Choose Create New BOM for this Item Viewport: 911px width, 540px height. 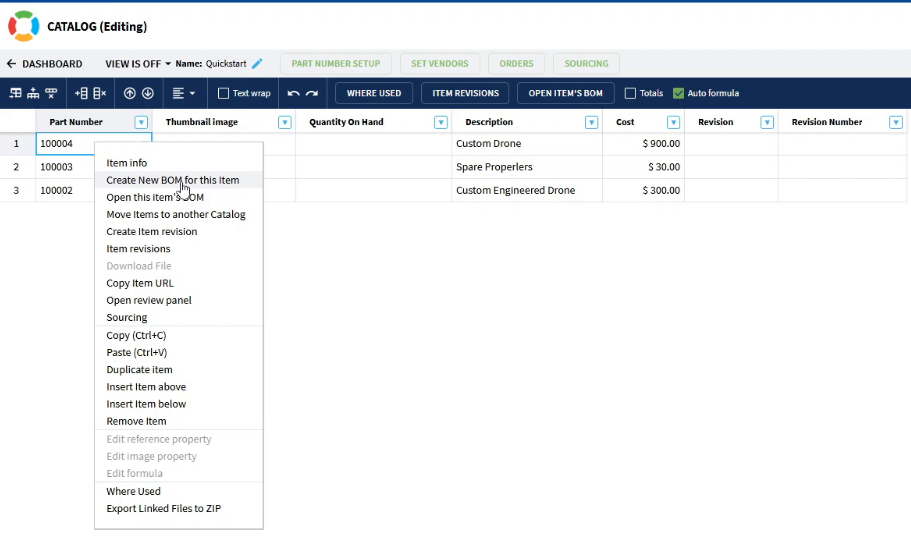point(179,180)
